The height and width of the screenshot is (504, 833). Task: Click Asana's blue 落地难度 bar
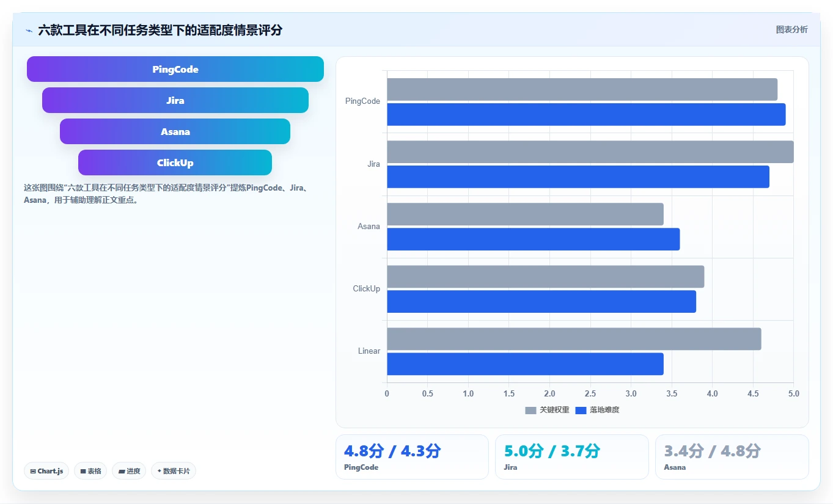click(x=533, y=239)
